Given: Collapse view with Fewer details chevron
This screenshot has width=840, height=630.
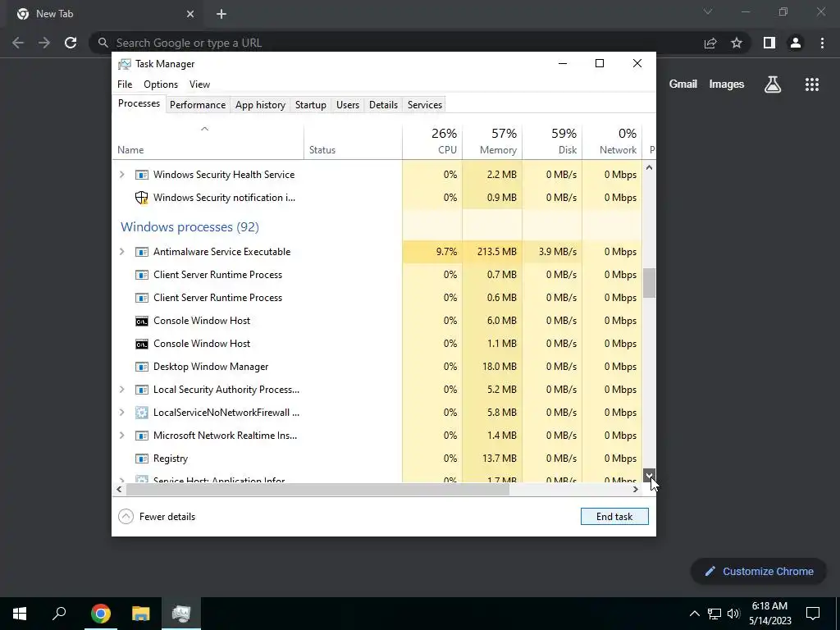Looking at the screenshot, I should tap(126, 517).
